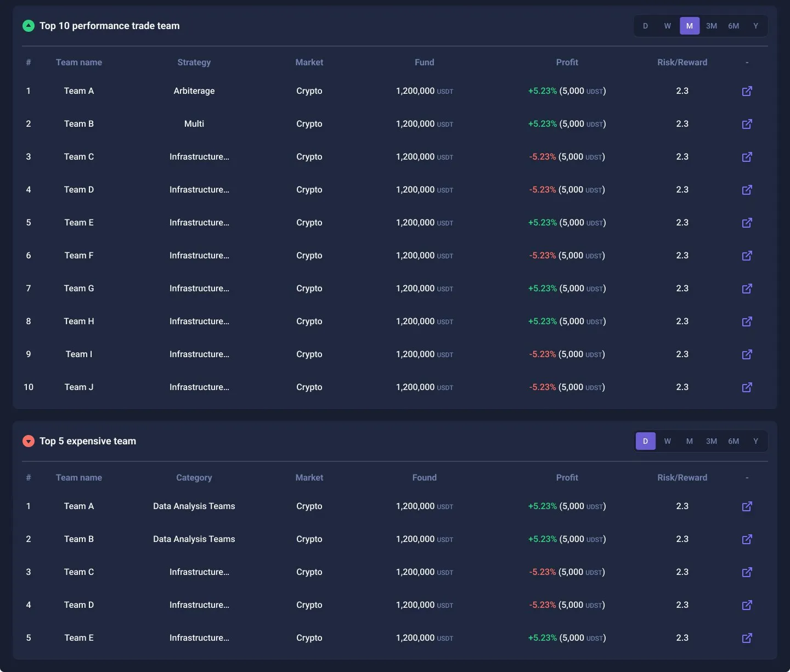
Task: Click Team H profit value +5.23%
Action: [x=543, y=321]
